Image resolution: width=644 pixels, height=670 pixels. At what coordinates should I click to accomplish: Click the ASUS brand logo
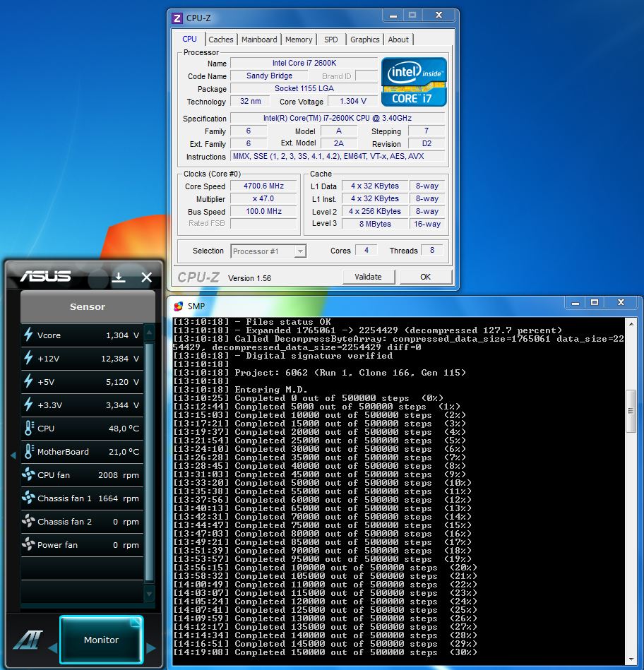45,277
